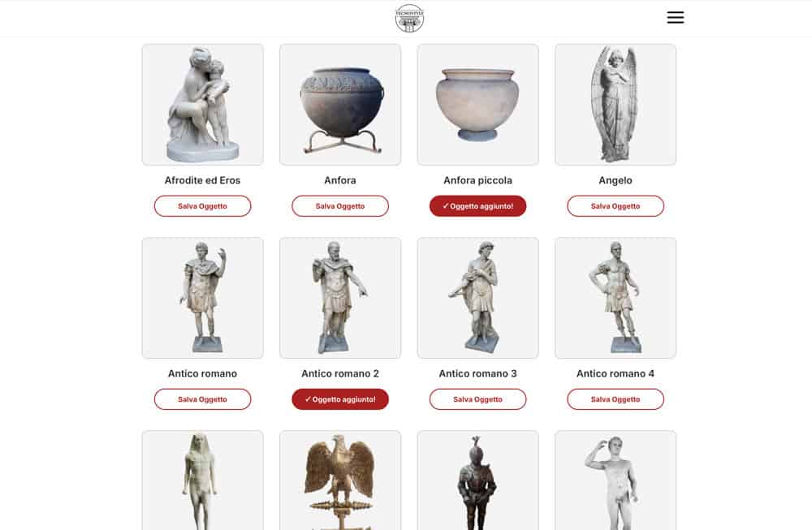Open the Afrodite ed Eros statue thumbnail
The image size is (812, 530).
[x=202, y=105]
